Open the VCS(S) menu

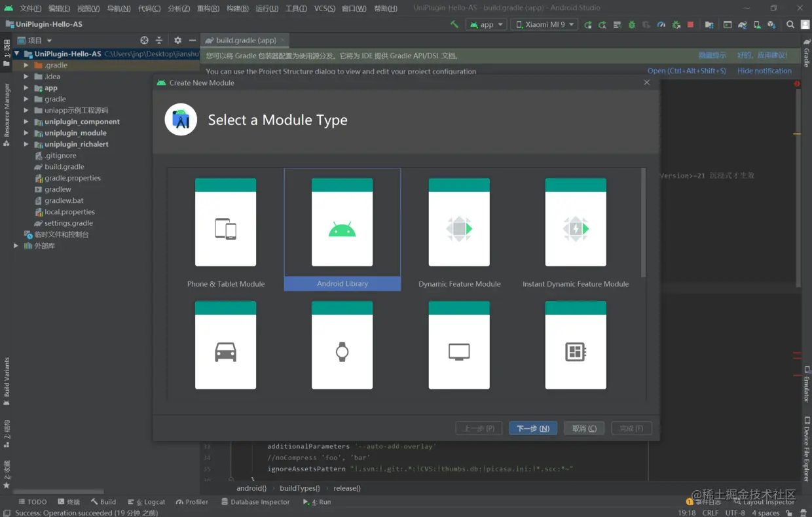[x=324, y=9]
